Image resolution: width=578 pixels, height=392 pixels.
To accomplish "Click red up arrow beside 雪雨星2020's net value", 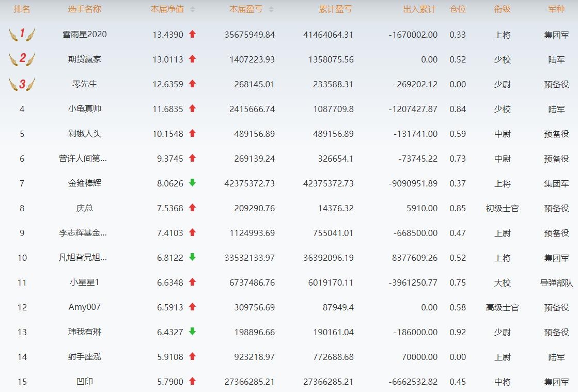I will (x=193, y=35).
